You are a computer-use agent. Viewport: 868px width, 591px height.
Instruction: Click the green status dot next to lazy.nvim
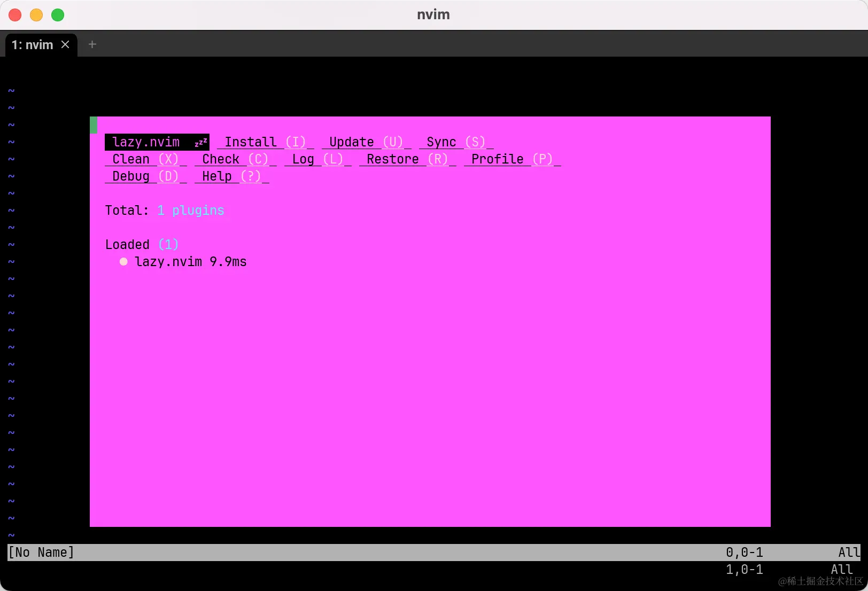pos(123,262)
